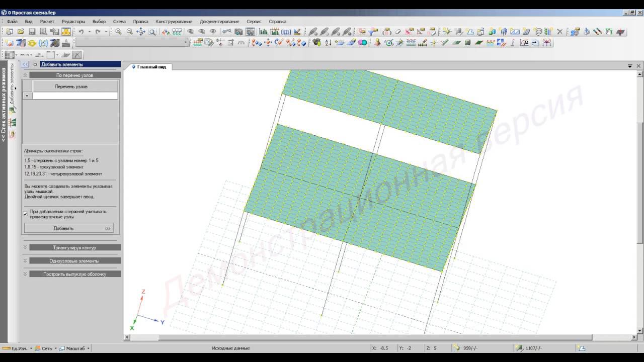Open the Конструирование menu
Image resolution: width=644 pixels, height=362 pixels.
(174, 22)
